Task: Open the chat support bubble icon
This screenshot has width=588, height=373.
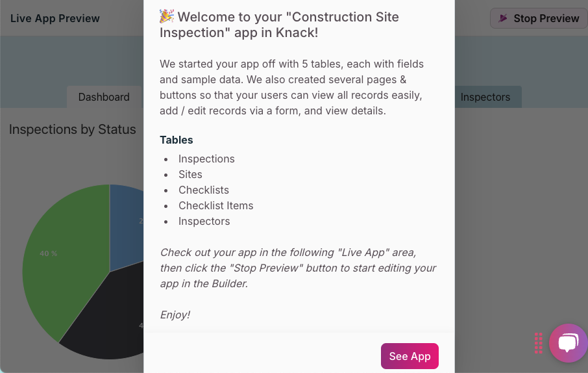Action: click(x=568, y=343)
